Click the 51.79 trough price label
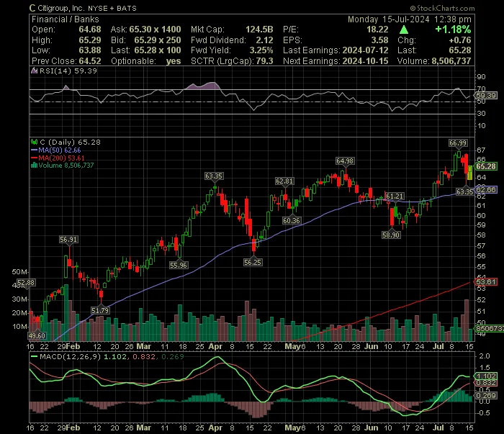Screen dimensions: 504x434 point(100,310)
